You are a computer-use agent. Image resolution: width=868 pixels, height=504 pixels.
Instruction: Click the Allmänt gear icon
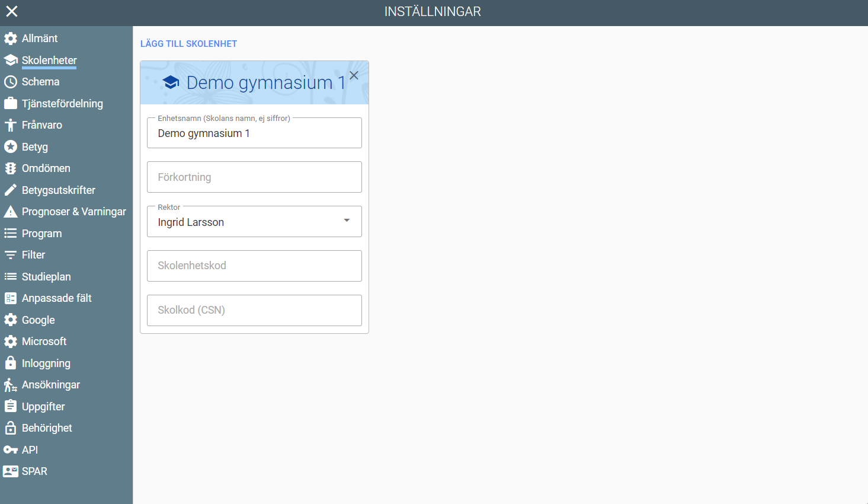pos(11,39)
